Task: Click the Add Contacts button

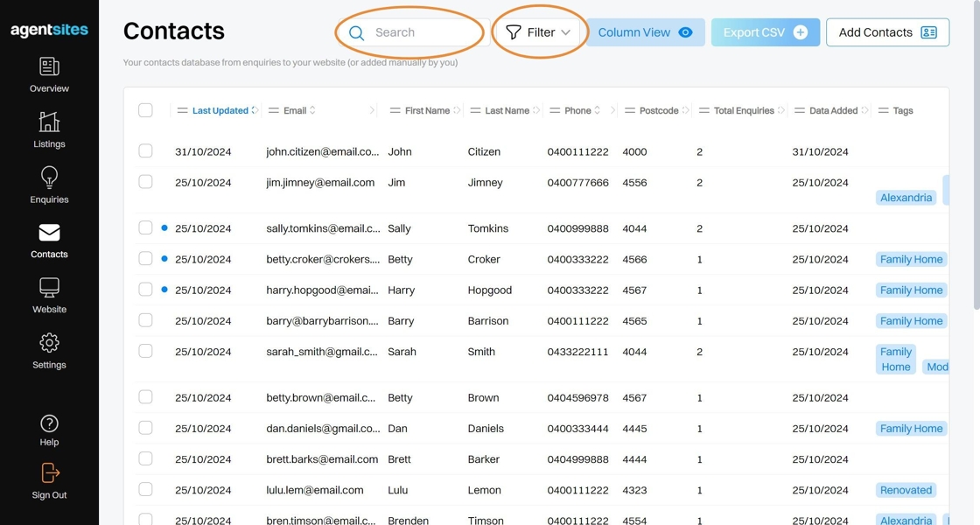Action: pos(887,32)
